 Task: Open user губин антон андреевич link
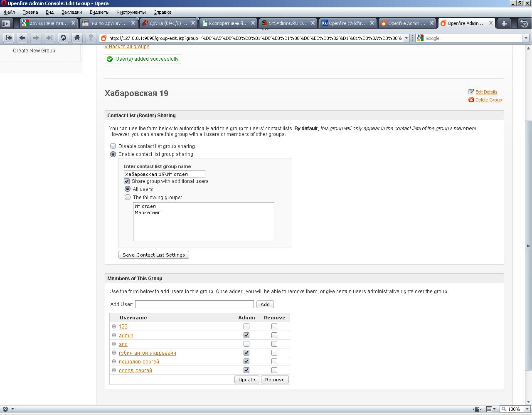[x=148, y=353]
